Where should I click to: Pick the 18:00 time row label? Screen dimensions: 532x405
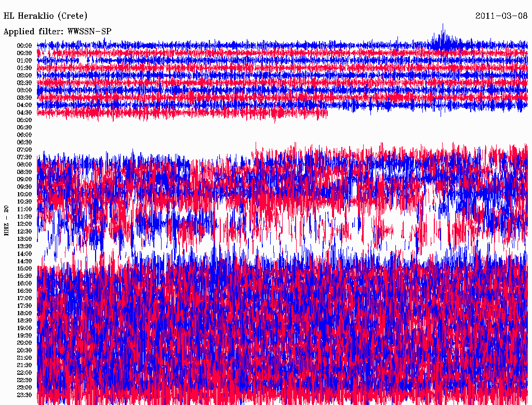24,313
